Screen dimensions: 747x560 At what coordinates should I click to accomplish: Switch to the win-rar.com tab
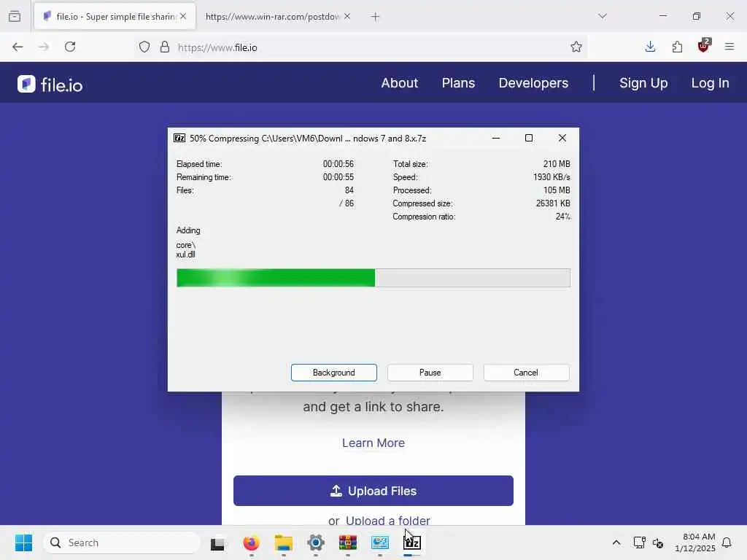point(278,17)
